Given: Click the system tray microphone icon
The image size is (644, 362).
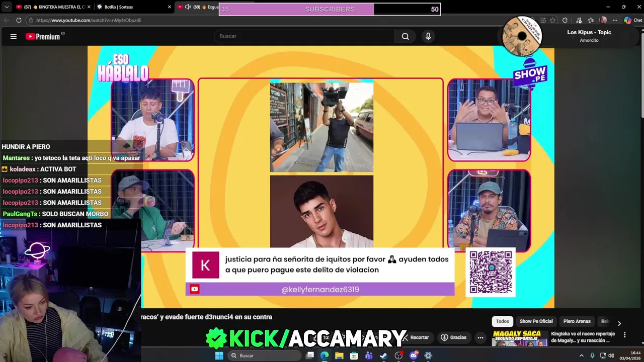Looking at the screenshot, I should (592, 355).
